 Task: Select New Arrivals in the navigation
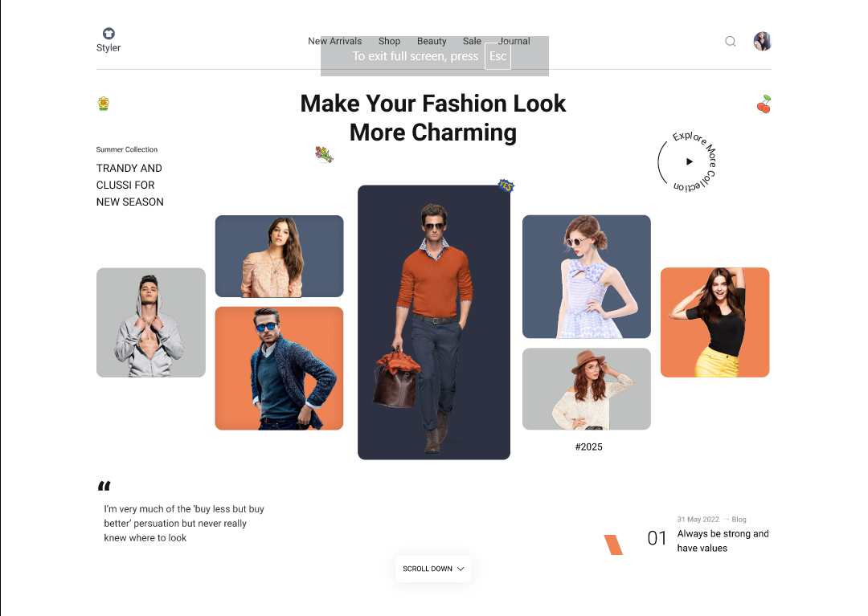tap(335, 41)
